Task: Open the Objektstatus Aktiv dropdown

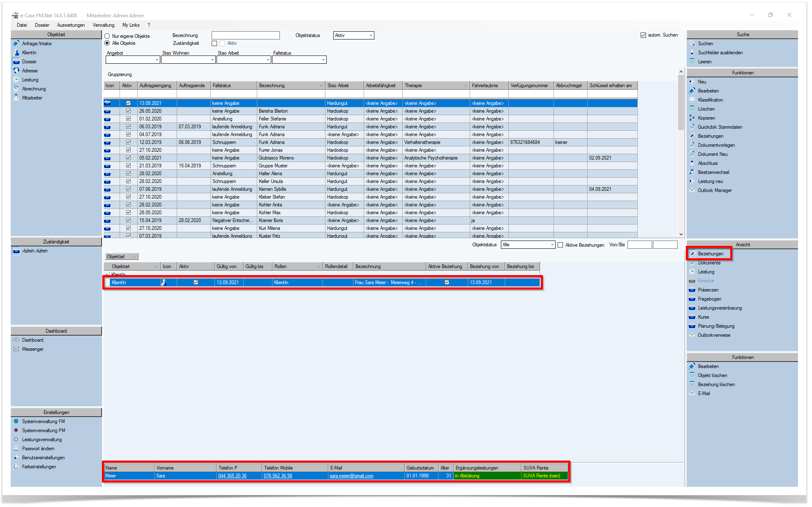Action: (x=371, y=35)
